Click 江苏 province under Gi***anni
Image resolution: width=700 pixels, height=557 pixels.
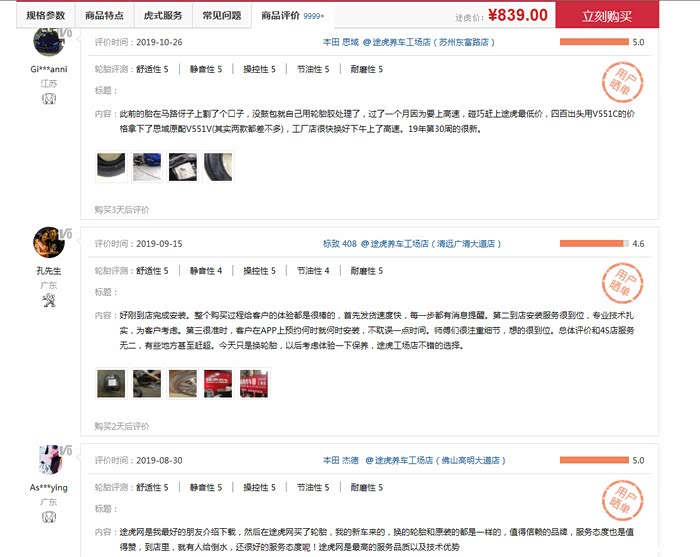click(49, 83)
